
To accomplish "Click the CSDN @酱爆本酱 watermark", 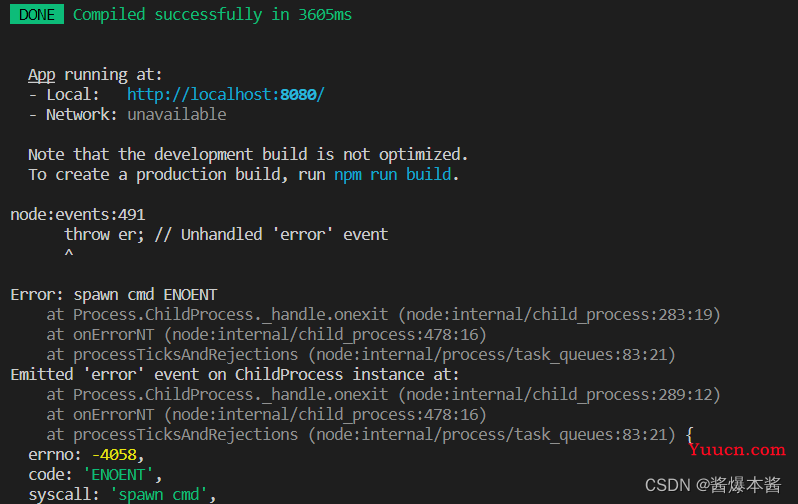I will tap(712, 485).
